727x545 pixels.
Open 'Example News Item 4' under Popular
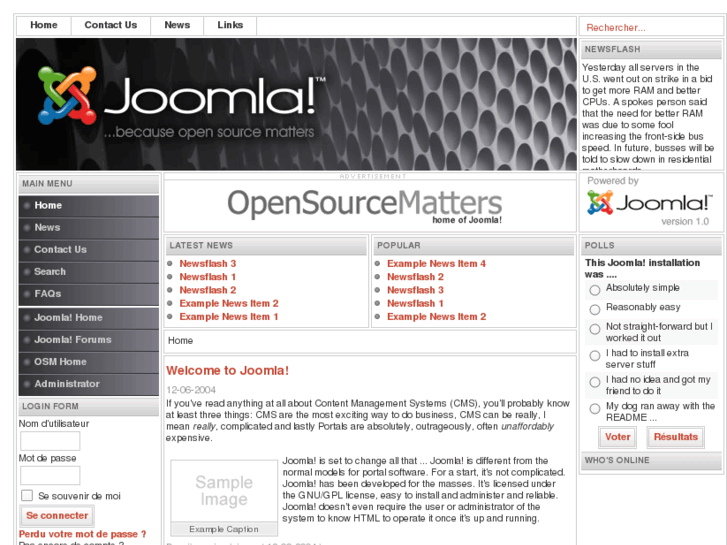coord(436,263)
